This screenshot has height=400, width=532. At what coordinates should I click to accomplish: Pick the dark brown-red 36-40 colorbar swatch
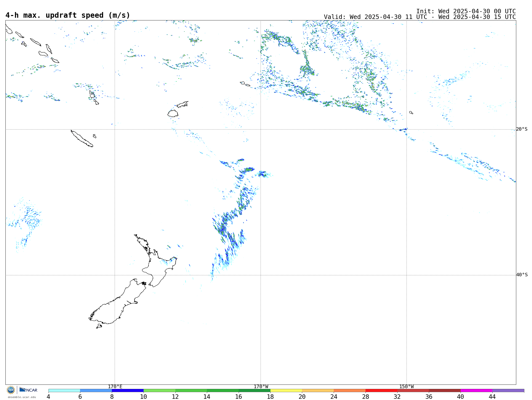[445, 391]
